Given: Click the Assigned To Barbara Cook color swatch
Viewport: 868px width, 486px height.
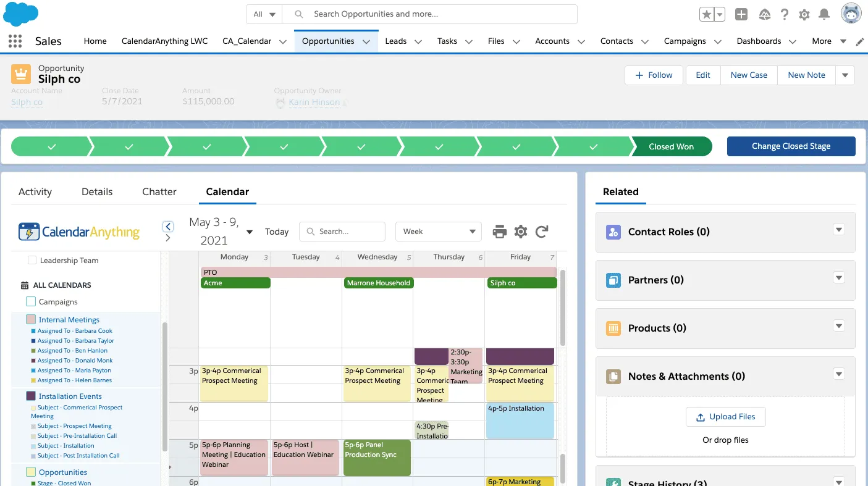Looking at the screenshot, I should pos(33,331).
